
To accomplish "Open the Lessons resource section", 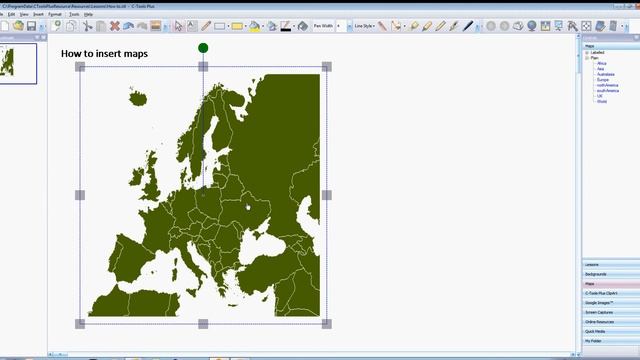I will tap(611, 264).
